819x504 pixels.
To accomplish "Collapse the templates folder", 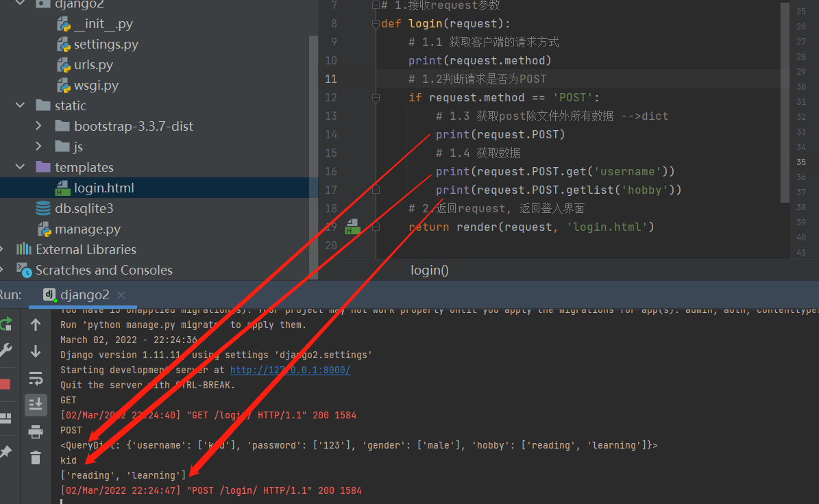I will pyautogui.click(x=21, y=167).
